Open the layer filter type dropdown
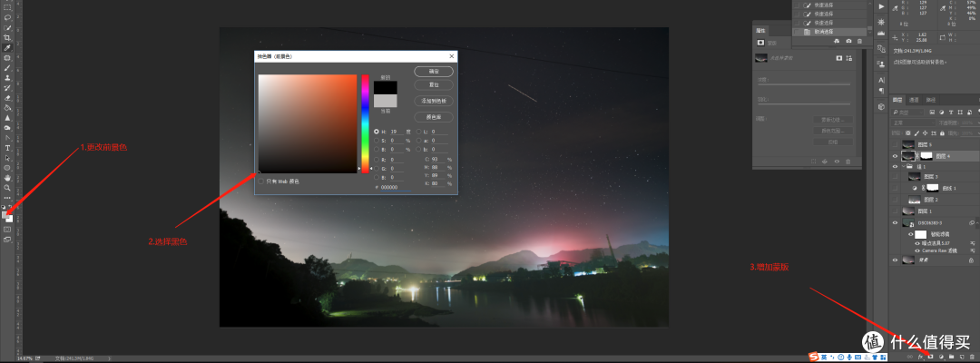Screen dimensions: 980x363 pyautogui.click(x=908, y=113)
